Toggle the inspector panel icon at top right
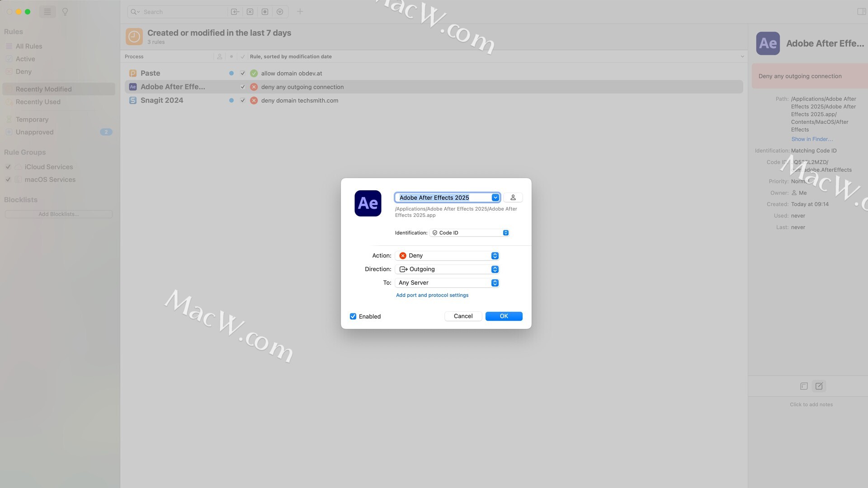 click(861, 12)
